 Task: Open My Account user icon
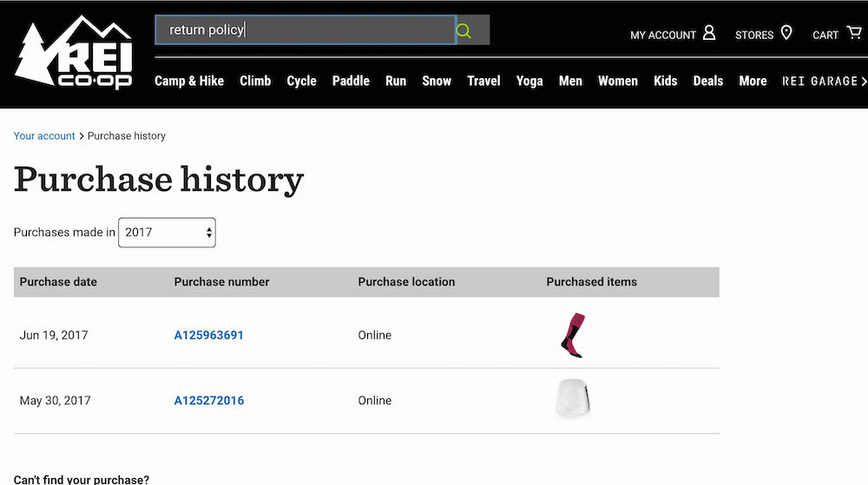709,33
